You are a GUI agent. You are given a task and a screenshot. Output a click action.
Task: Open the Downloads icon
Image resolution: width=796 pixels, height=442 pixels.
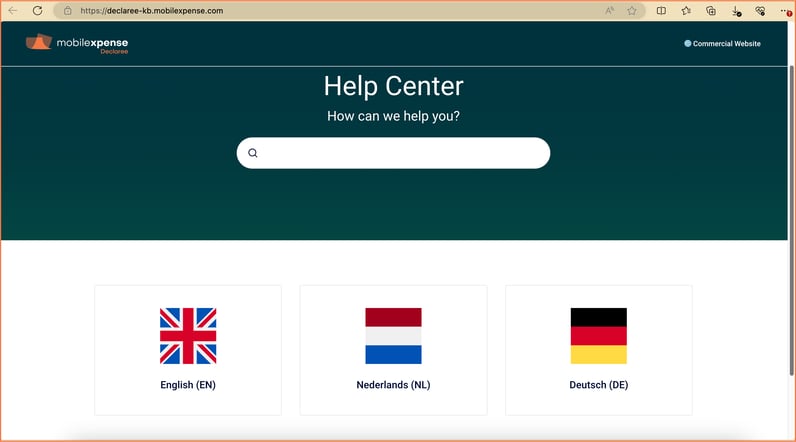pyautogui.click(x=736, y=11)
